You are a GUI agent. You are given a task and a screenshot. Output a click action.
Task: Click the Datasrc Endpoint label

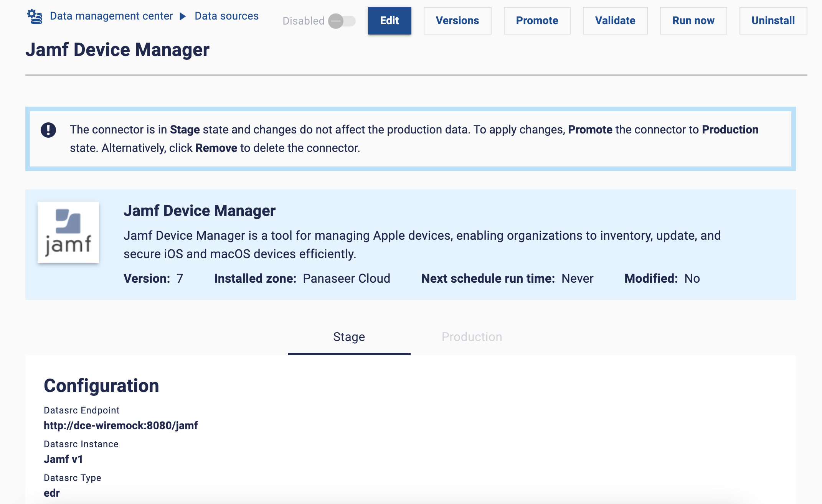(x=82, y=411)
